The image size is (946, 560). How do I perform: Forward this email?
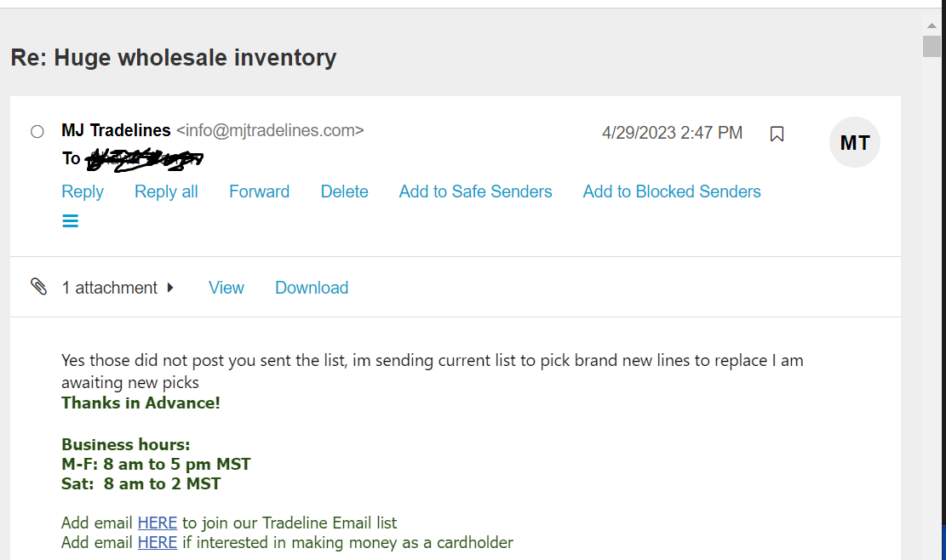[260, 191]
